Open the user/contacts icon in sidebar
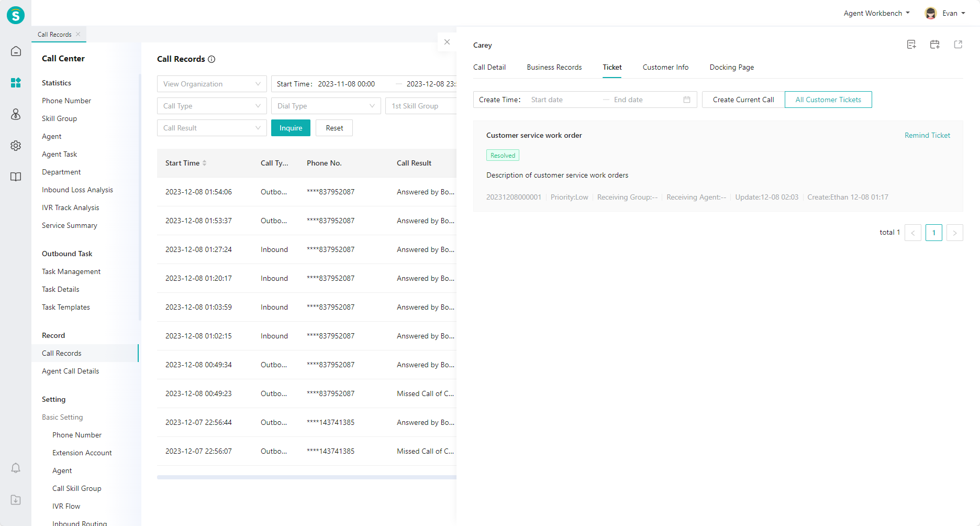Viewport: 980px width, 526px height. 16,114
